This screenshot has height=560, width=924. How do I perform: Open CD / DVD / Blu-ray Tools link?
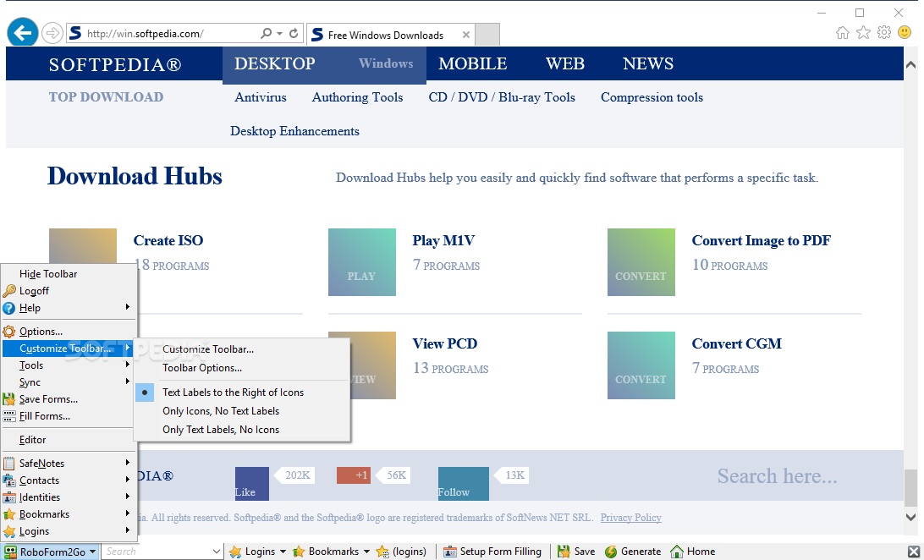point(502,97)
